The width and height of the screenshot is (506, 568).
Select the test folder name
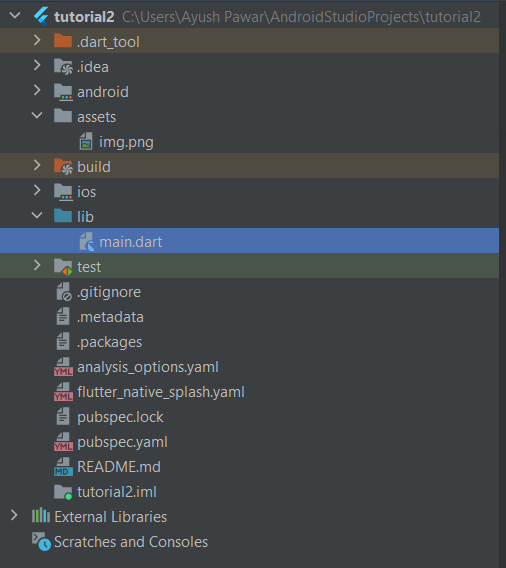click(x=89, y=267)
